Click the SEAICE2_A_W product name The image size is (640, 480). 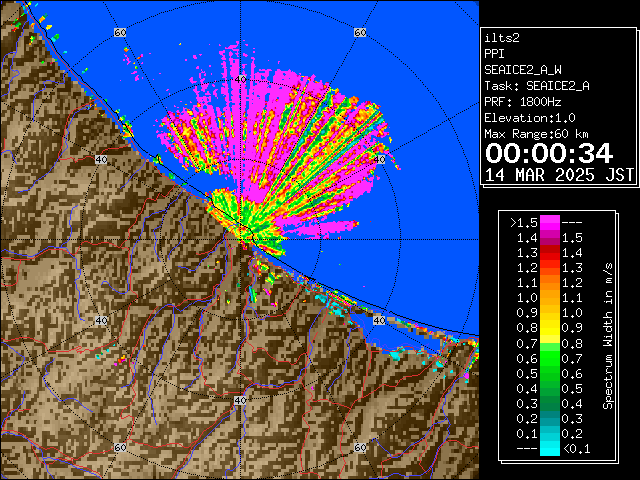tap(522, 70)
